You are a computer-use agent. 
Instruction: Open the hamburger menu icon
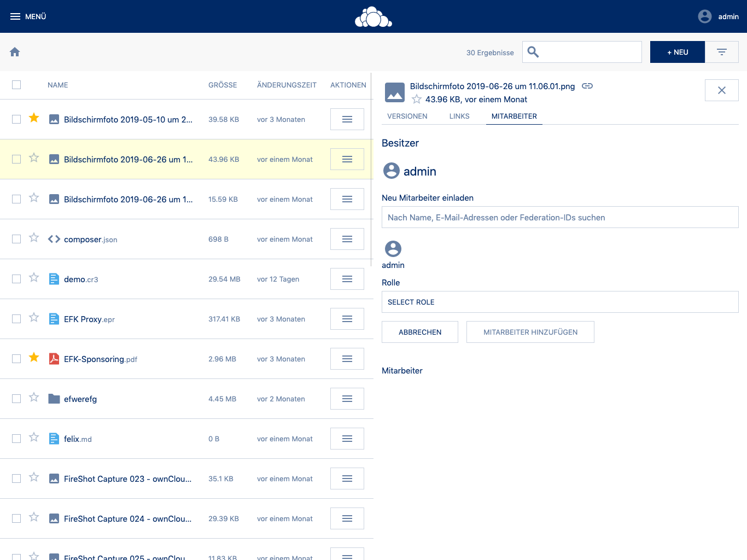pyautogui.click(x=15, y=16)
